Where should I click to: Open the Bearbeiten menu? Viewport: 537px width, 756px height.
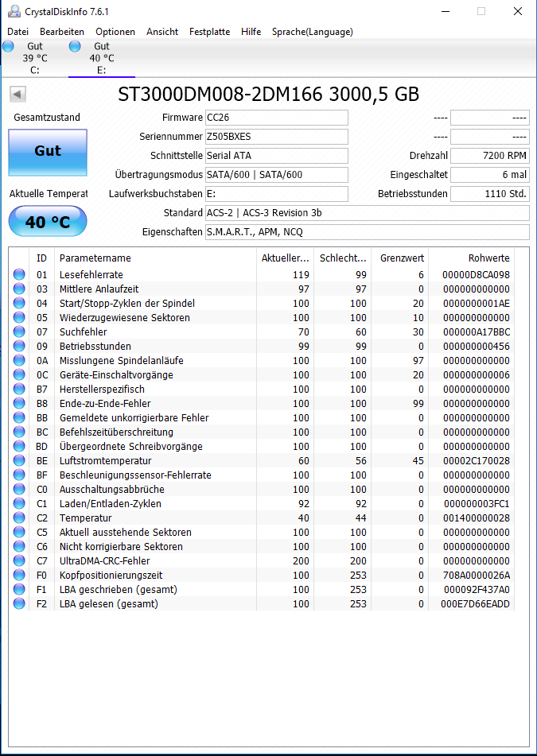pos(62,32)
